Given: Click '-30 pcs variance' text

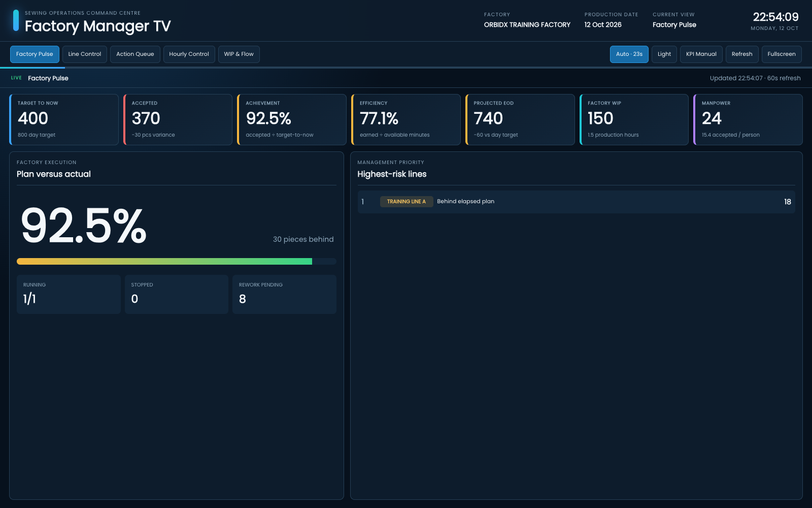Looking at the screenshot, I should click(x=153, y=135).
